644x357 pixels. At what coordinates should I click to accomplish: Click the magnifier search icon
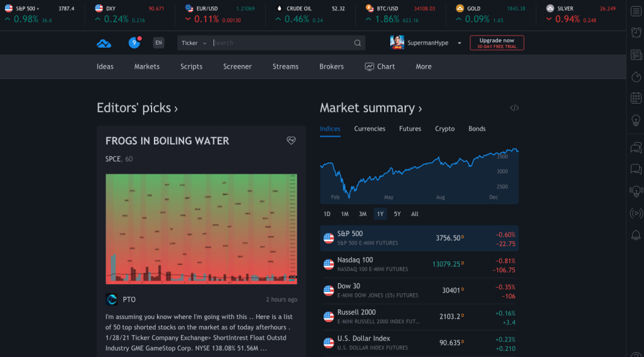click(x=357, y=43)
